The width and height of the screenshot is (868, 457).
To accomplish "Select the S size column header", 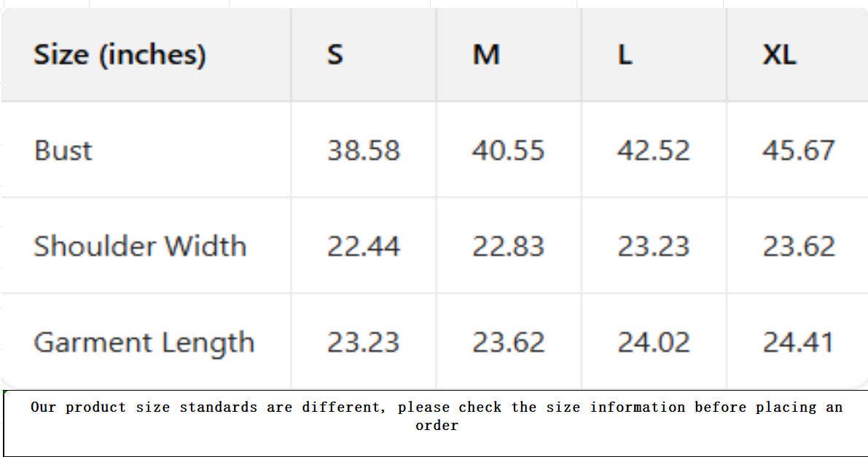I will coord(335,55).
